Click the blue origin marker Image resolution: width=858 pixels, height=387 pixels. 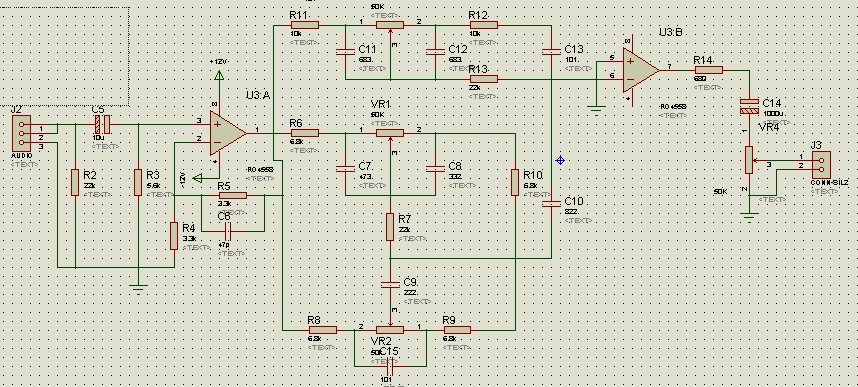[560, 160]
